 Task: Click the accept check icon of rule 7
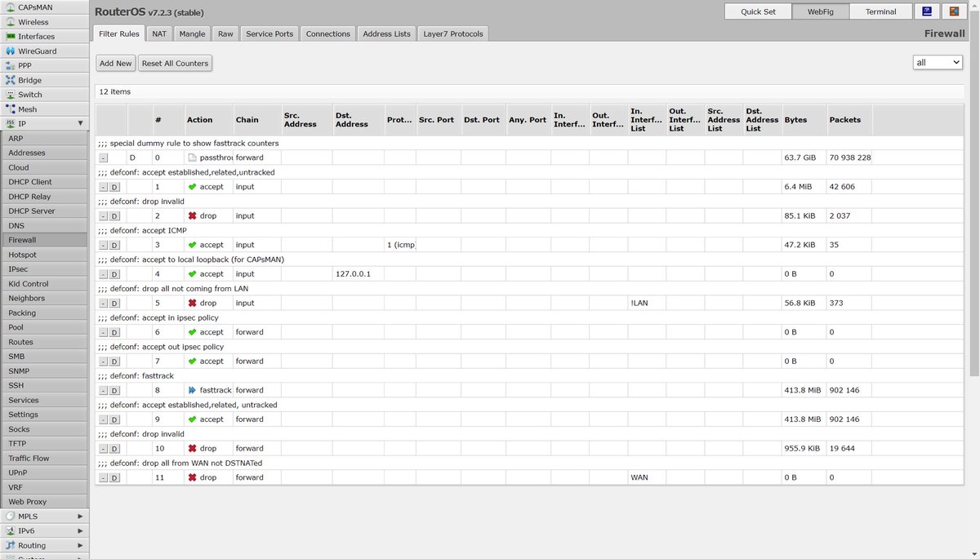tap(192, 362)
